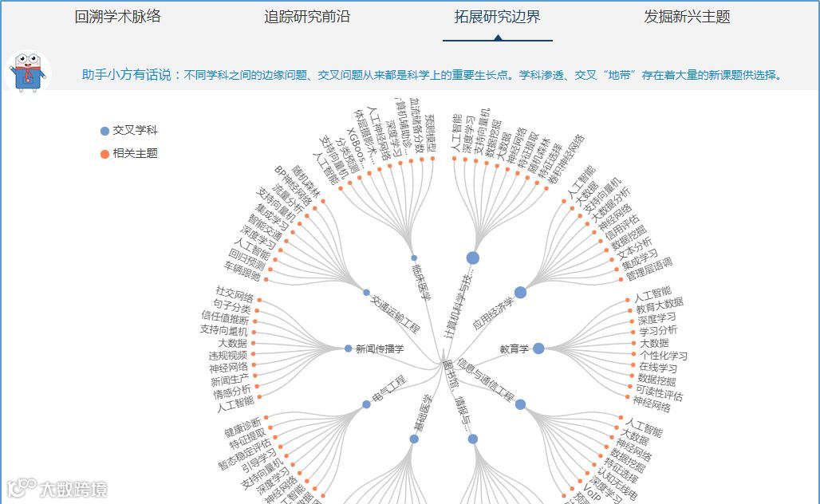820x504 pixels.
Task: Select 特征提取 topic under 计算机科学
Action: pos(528,150)
